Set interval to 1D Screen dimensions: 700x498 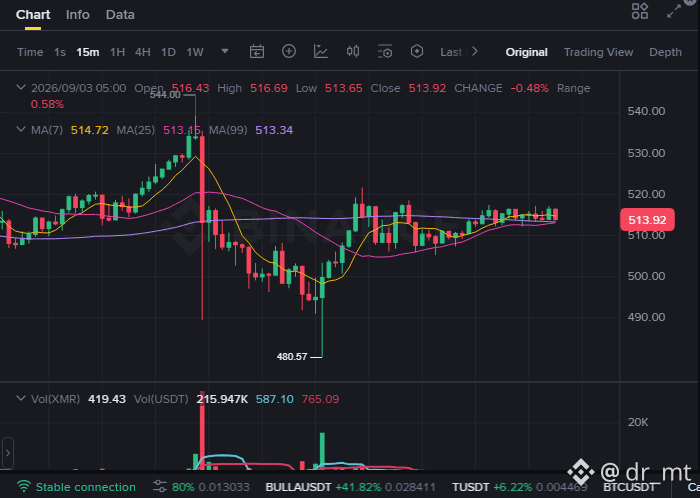coord(168,52)
